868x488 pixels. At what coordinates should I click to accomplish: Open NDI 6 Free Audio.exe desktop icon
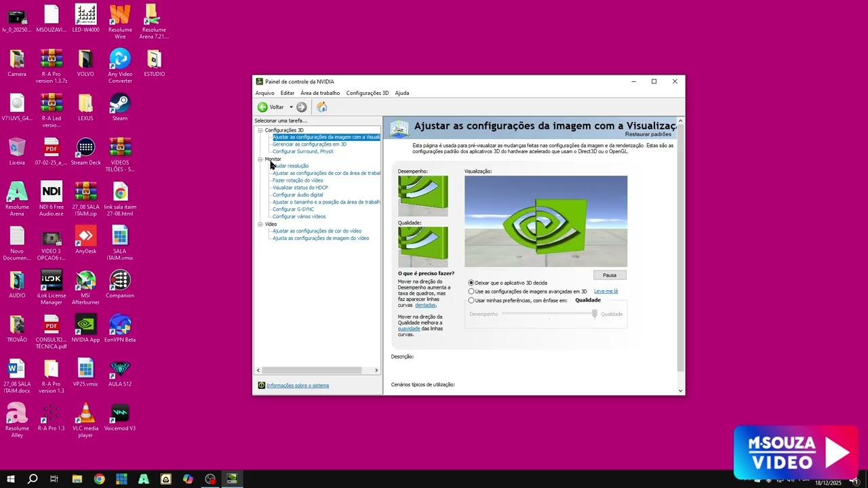[x=52, y=199]
